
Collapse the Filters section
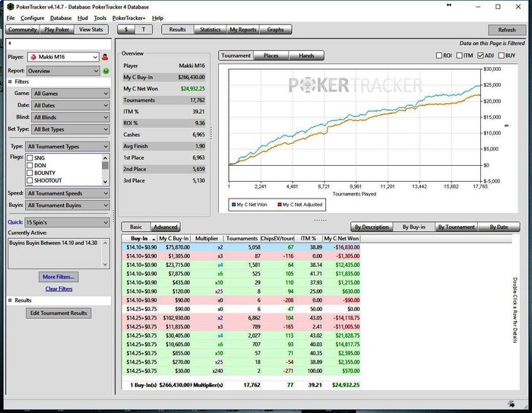click(10, 81)
